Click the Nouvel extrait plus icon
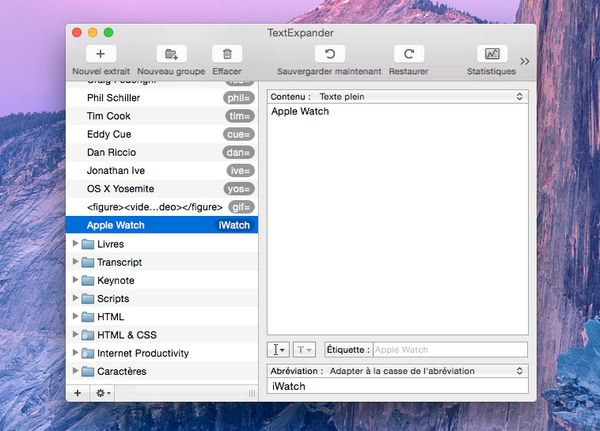The image size is (600, 431). tap(101, 54)
